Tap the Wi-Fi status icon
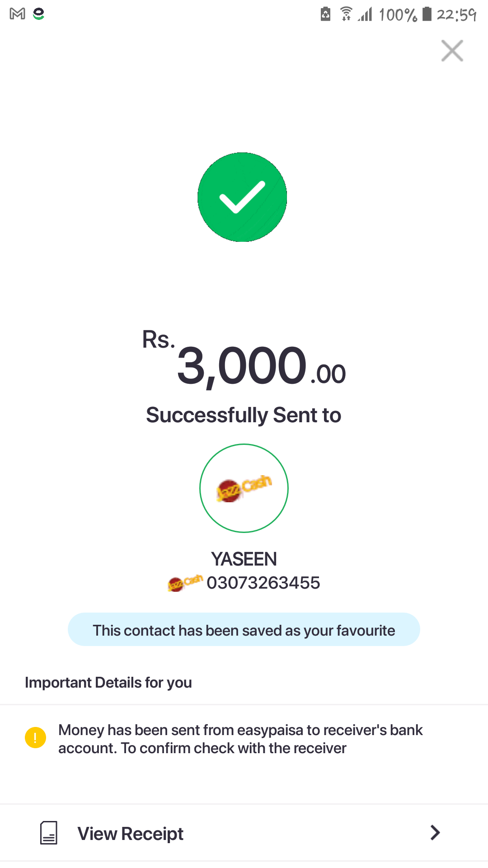Screen dimensions: 488x868 tap(346, 14)
